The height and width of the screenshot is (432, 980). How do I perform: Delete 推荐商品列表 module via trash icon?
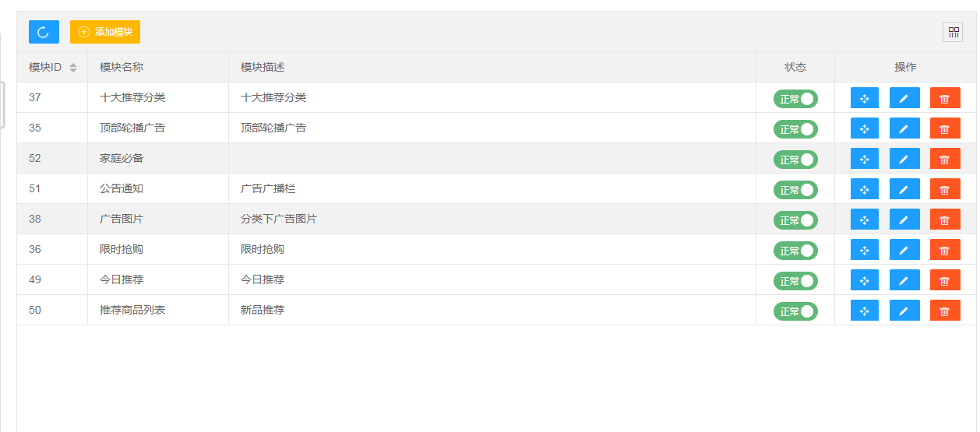(x=945, y=311)
